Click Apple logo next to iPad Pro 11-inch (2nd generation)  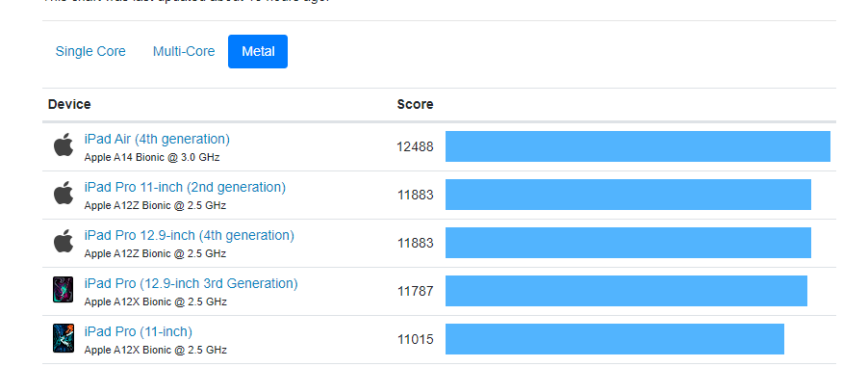64,194
